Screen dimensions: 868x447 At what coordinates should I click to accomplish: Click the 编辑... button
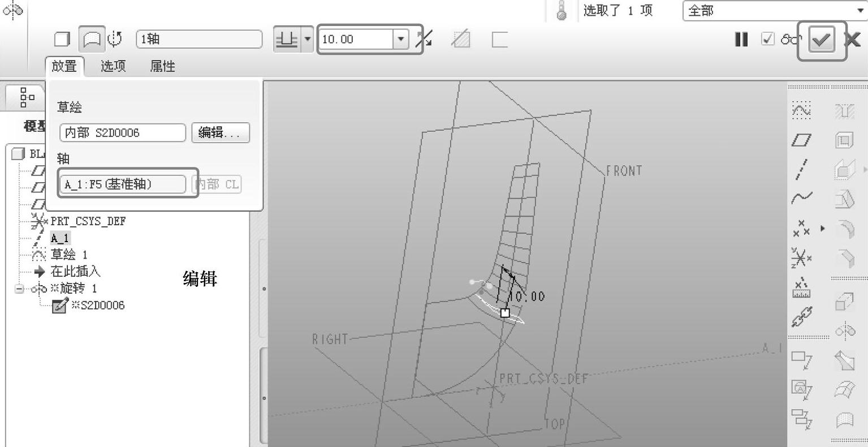pyautogui.click(x=220, y=133)
